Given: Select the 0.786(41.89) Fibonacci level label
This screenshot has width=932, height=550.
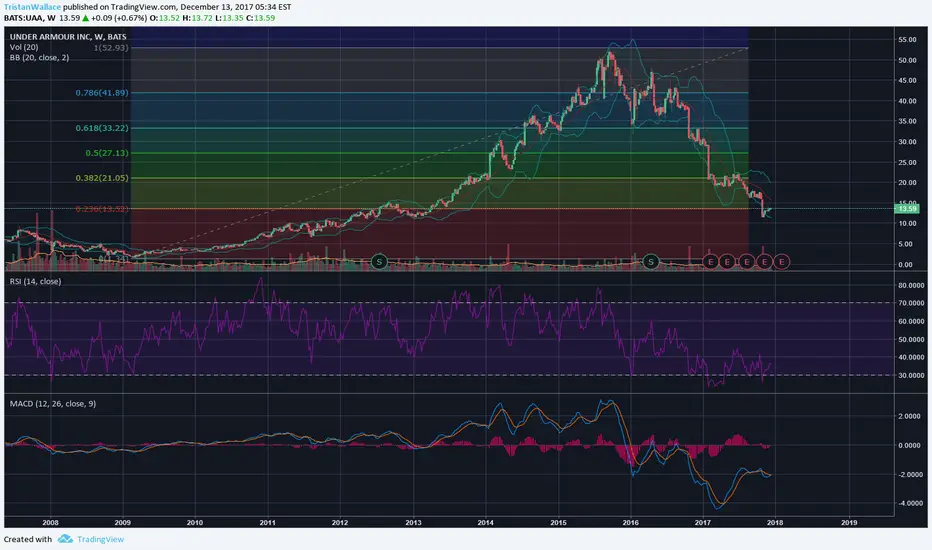Looking at the screenshot, I should coord(102,93).
